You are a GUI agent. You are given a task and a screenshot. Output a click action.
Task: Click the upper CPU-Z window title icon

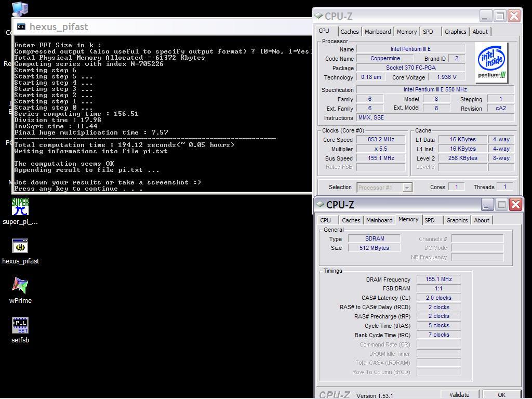pyautogui.click(x=318, y=16)
